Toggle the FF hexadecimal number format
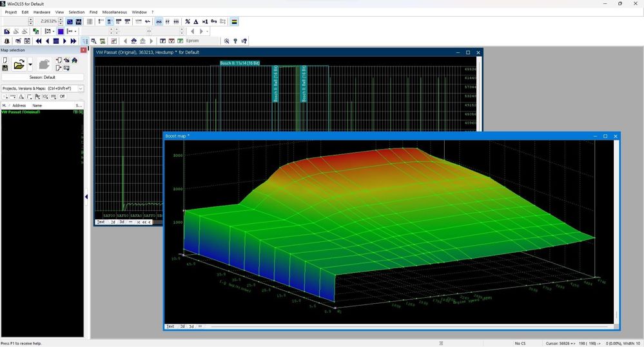This screenshot has width=644, height=347. (167, 21)
